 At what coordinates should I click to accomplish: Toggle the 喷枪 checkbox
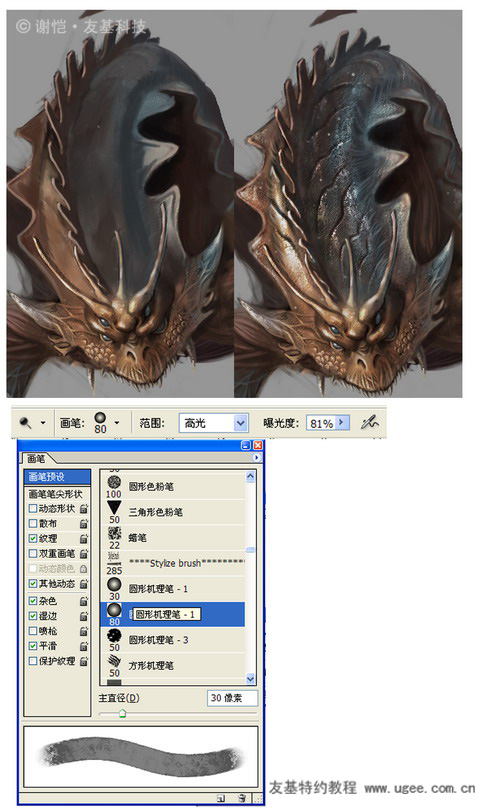(x=33, y=631)
